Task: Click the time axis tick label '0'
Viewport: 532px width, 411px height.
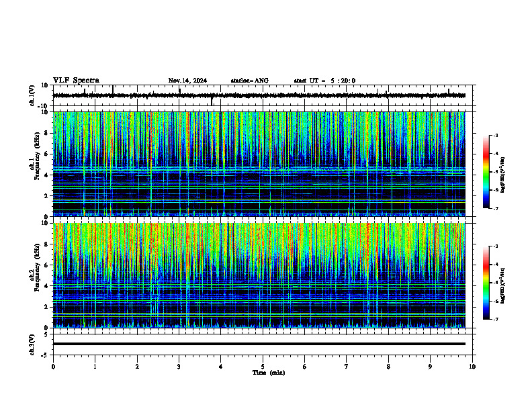Action: tap(53, 367)
